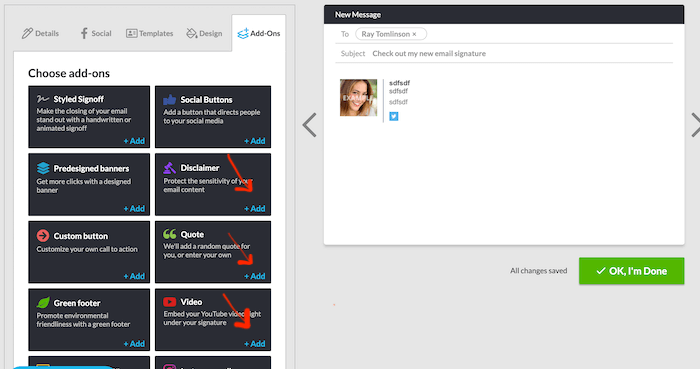Click the Predesigned banners title

tap(91, 168)
